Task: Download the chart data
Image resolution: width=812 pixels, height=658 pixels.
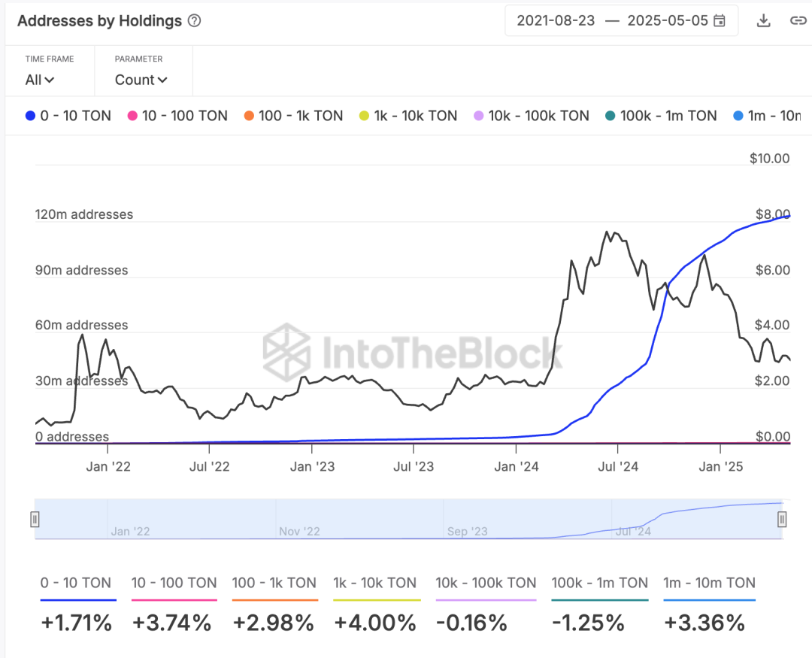Action: click(x=764, y=20)
